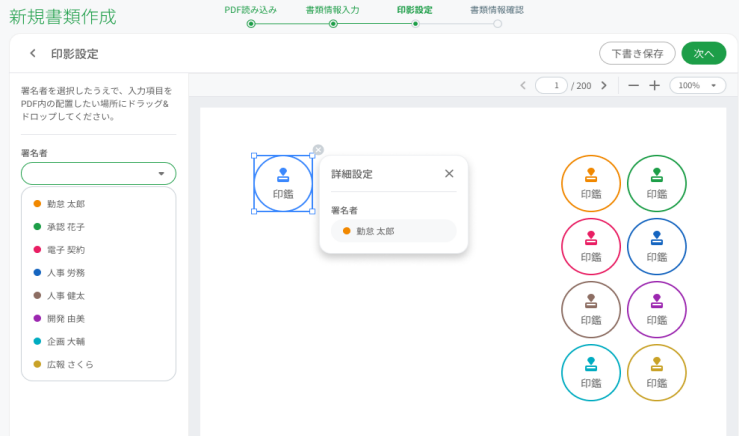
Task: Click the / 200 total pages text
Action: [581, 86]
